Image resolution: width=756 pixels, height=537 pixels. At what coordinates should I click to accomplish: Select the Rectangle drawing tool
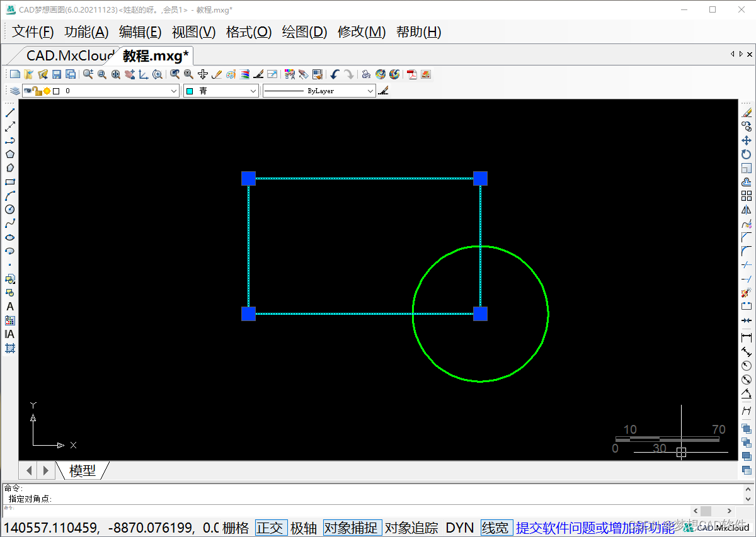pos(10,182)
